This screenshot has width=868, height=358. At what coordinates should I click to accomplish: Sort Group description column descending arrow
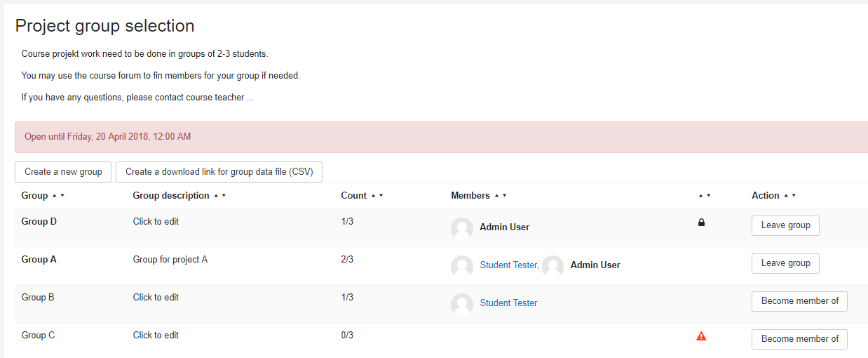click(224, 196)
